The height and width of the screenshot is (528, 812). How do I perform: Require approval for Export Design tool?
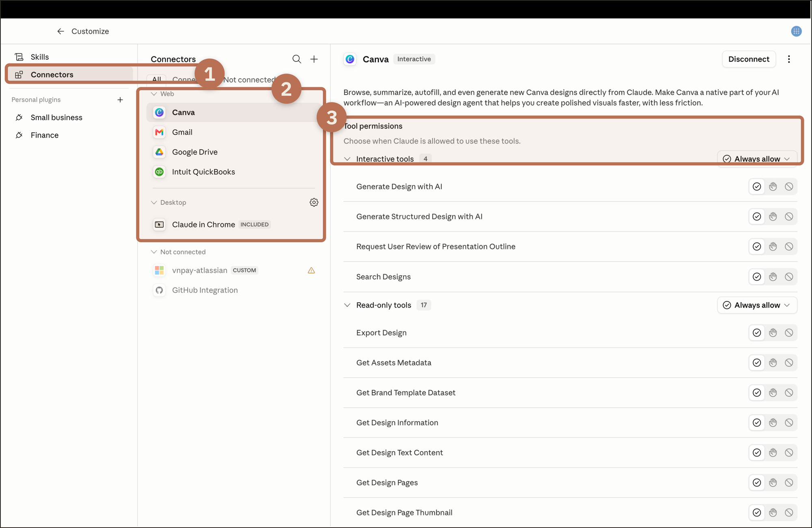point(773,333)
